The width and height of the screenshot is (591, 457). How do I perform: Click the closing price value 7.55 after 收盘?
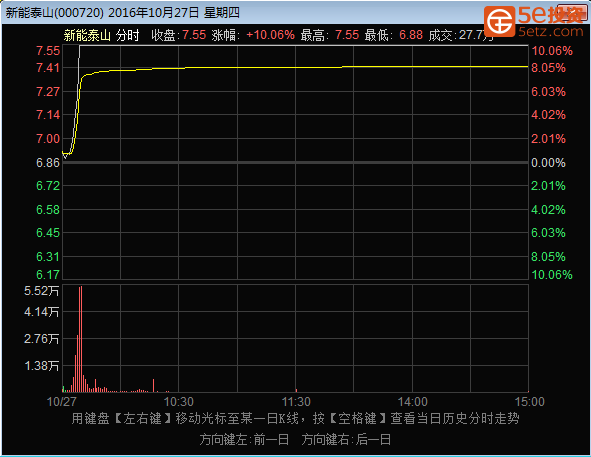pos(194,35)
